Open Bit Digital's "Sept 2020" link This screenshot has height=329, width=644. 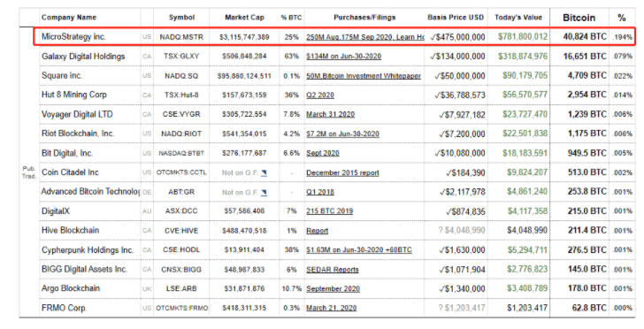[322, 153]
